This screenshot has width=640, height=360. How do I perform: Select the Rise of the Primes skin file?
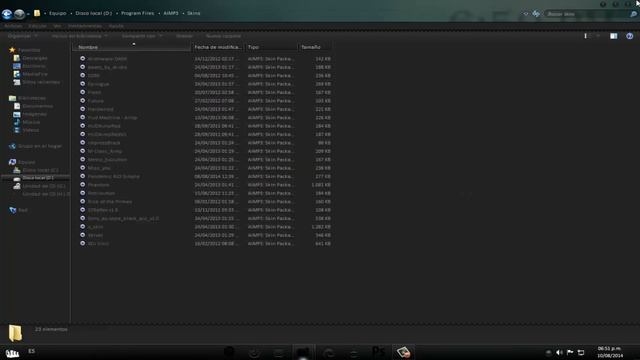205,202
